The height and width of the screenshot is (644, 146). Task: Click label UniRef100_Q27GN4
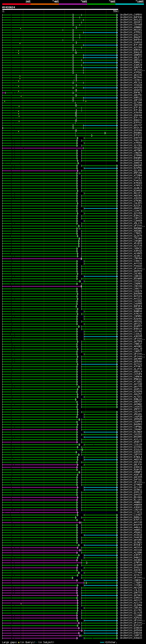[x=131, y=103]
